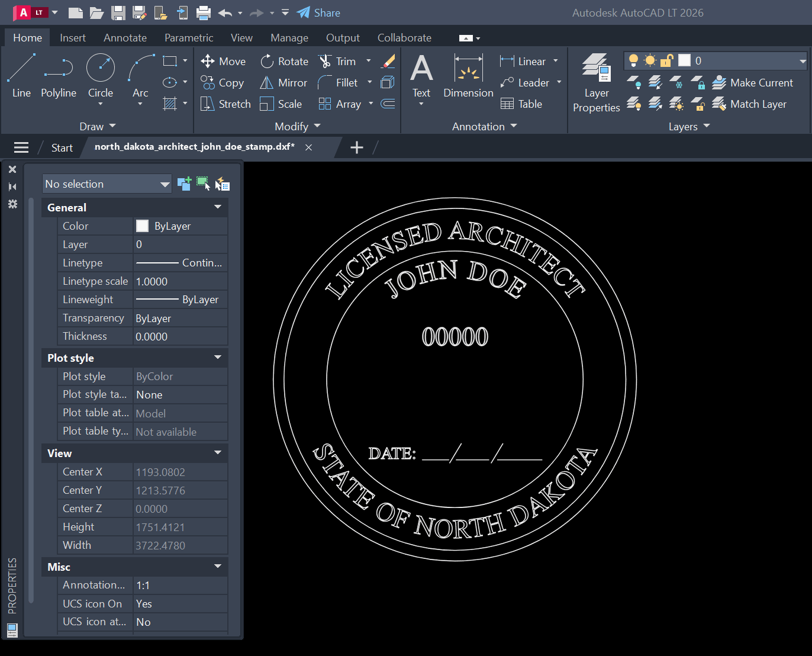This screenshot has width=812, height=656.
Task: Open the No selection dropdown
Action: tap(107, 184)
